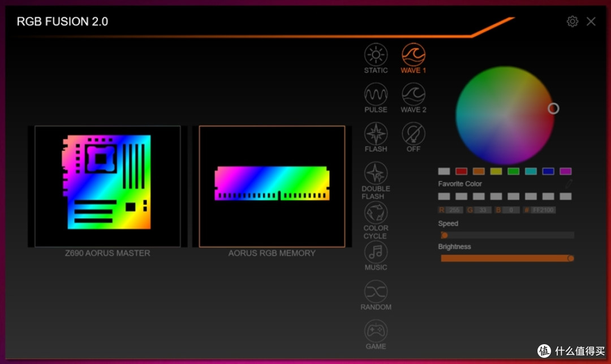
Task: Choose the Wave 1 lighting effect
Action: (x=414, y=55)
